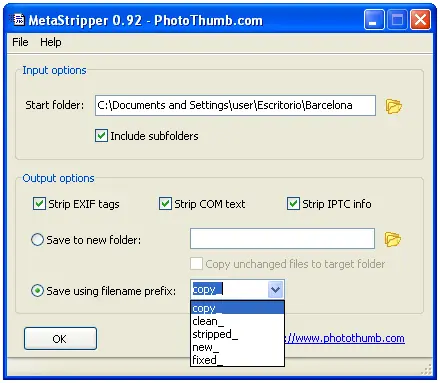Minimize the MetaStripper window

click(x=374, y=20)
